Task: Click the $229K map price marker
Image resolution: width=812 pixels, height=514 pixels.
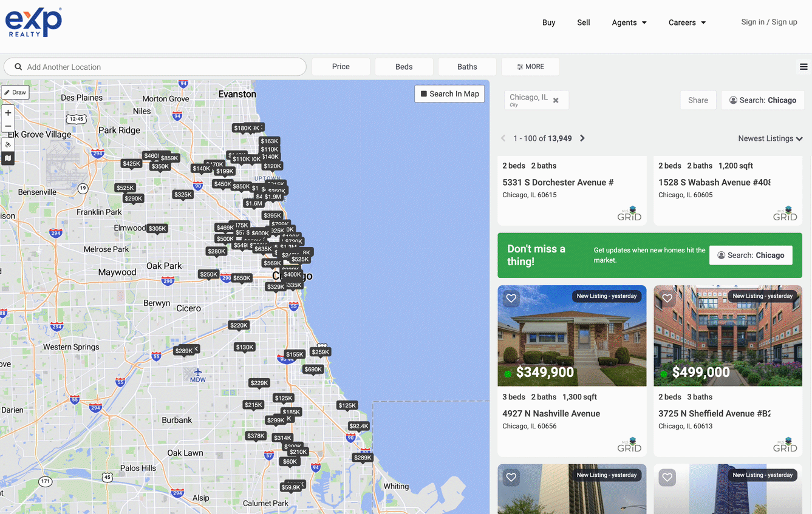Action: [259, 383]
